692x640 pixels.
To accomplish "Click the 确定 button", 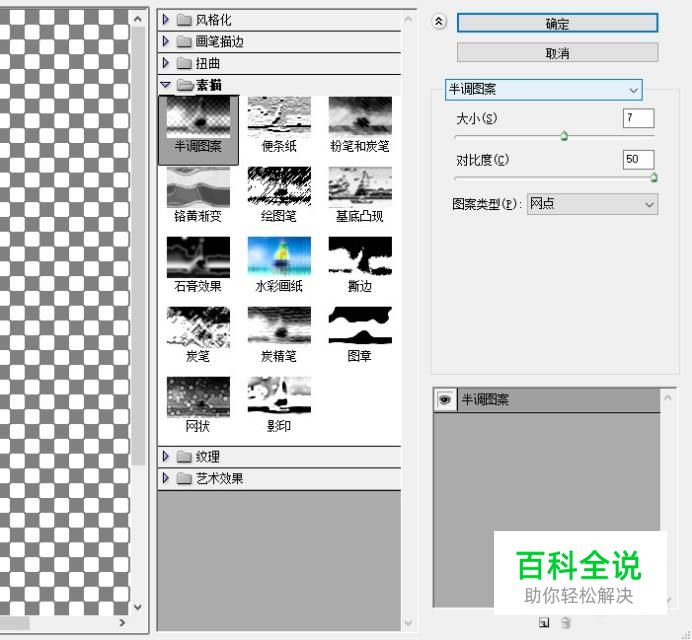I will pos(557,23).
